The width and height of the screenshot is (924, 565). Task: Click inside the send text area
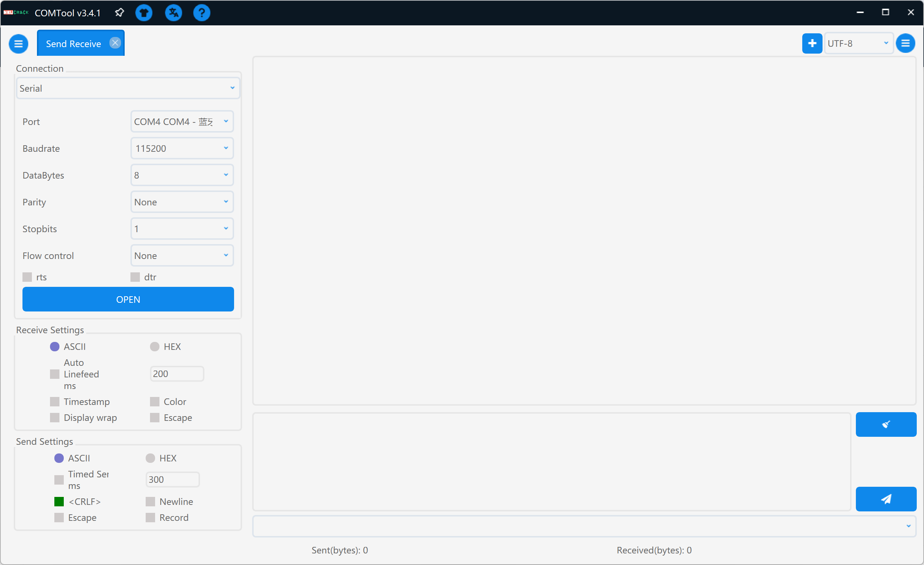(551, 461)
